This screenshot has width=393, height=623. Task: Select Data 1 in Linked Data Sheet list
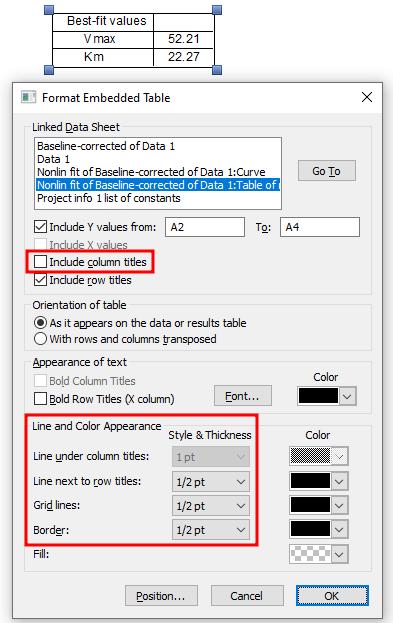pyautogui.click(x=54, y=159)
